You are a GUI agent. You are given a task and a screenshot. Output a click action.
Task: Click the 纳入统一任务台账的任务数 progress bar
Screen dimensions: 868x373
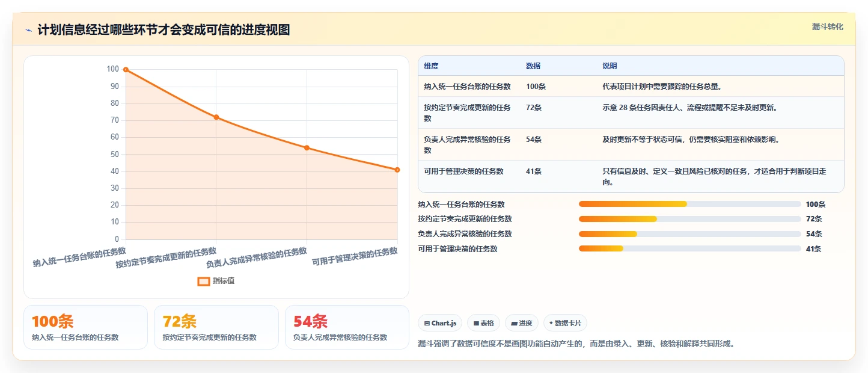(x=690, y=204)
